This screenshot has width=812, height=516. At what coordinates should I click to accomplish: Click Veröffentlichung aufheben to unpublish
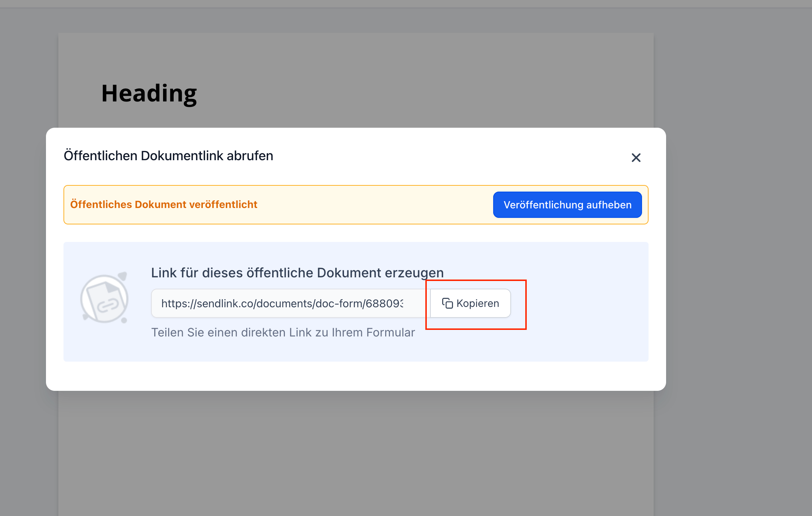click(567, 205)
